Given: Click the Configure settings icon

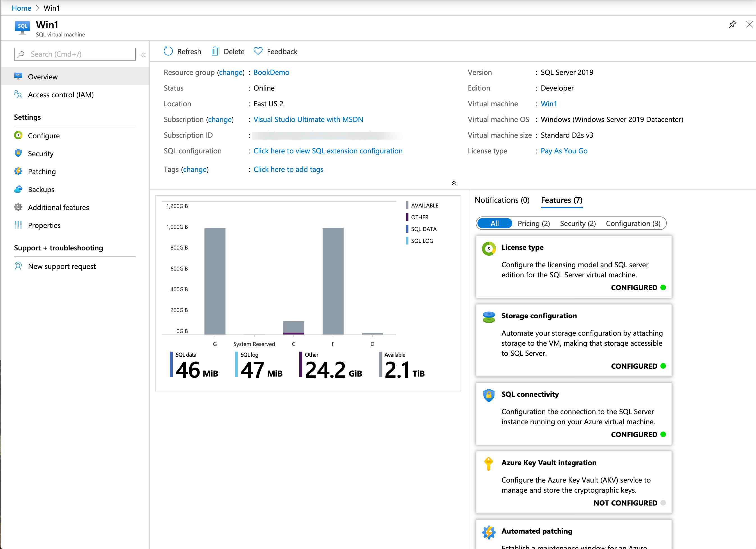Looking at the screenshot, I should click(19, 135).
